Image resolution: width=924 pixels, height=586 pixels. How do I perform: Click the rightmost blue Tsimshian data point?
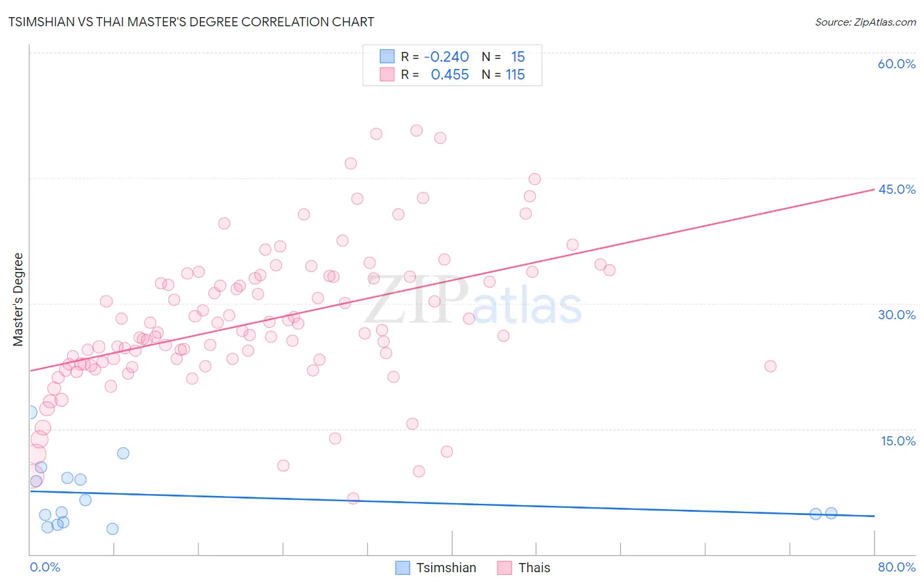click(831, 513)
